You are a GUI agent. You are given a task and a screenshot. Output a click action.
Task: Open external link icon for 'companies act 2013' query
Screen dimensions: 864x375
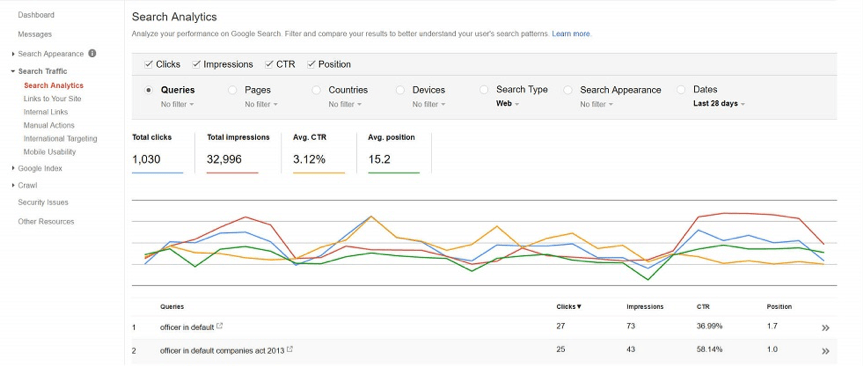pyautogui.click(x=290, y=349)
